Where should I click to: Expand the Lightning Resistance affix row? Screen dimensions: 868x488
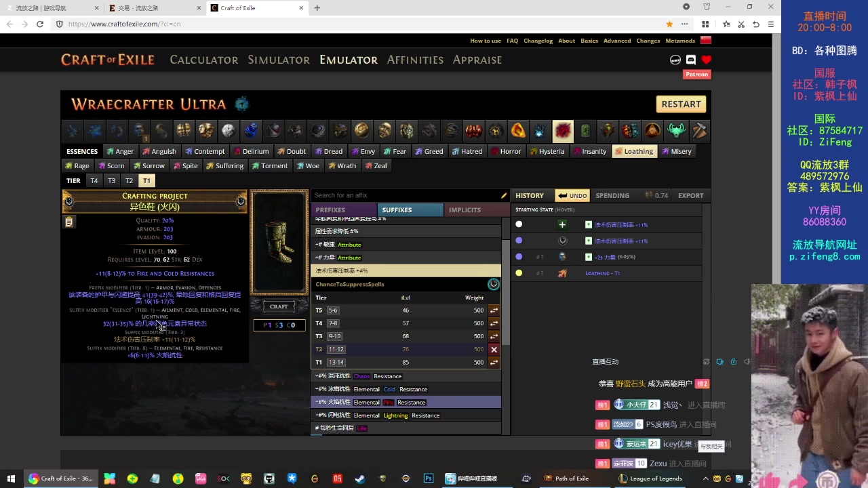[x=406, y=415]
